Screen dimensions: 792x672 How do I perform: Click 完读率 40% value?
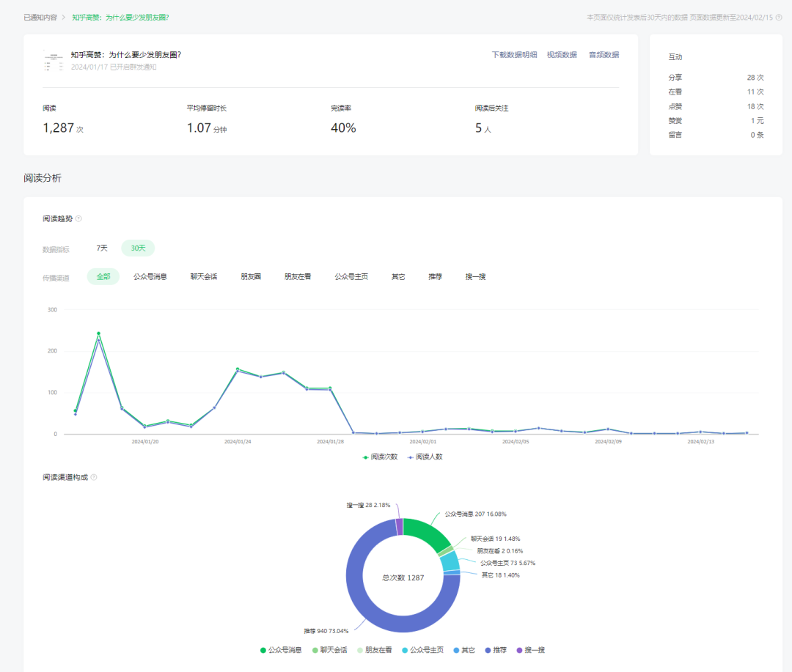click(343, 128)
